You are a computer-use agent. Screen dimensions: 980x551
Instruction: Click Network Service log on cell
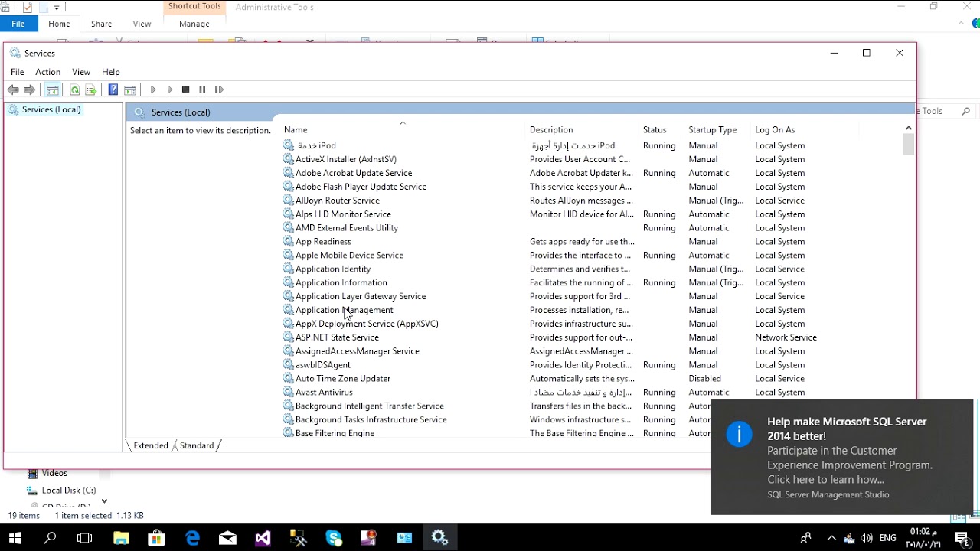[x=786, y=337]
